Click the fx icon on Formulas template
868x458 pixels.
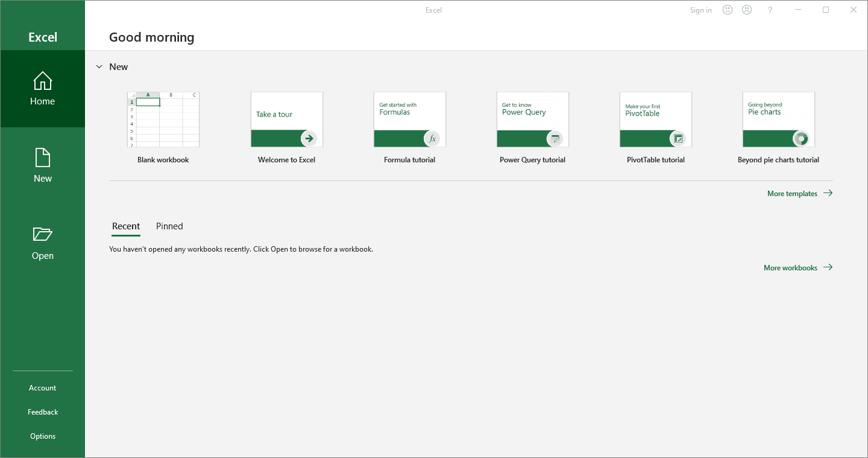pyautogui.click(x=432, y=138)
